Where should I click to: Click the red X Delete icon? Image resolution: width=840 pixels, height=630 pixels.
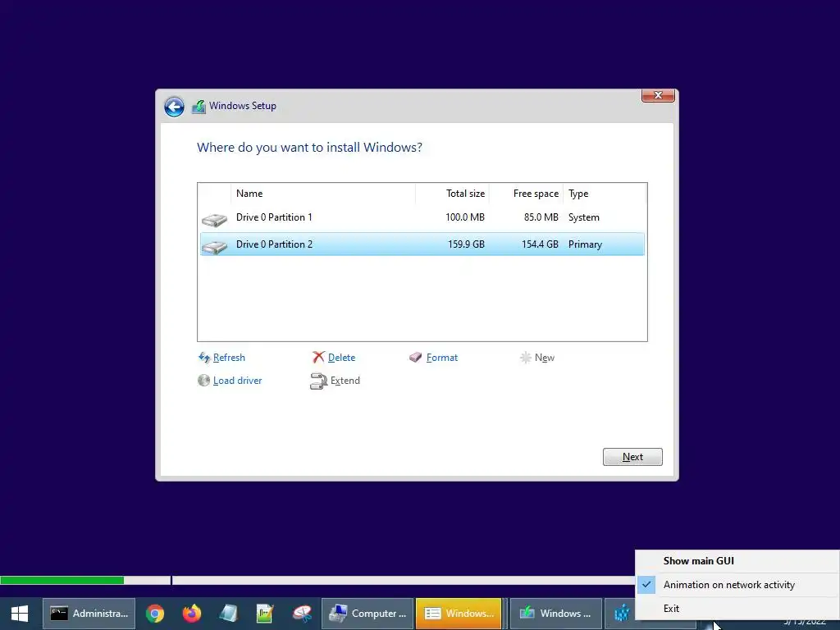pyautogui.click(x=319, y=358)
